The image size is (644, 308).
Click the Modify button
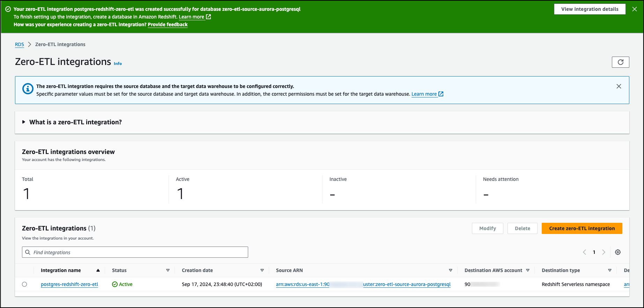(x=488, y=228)
